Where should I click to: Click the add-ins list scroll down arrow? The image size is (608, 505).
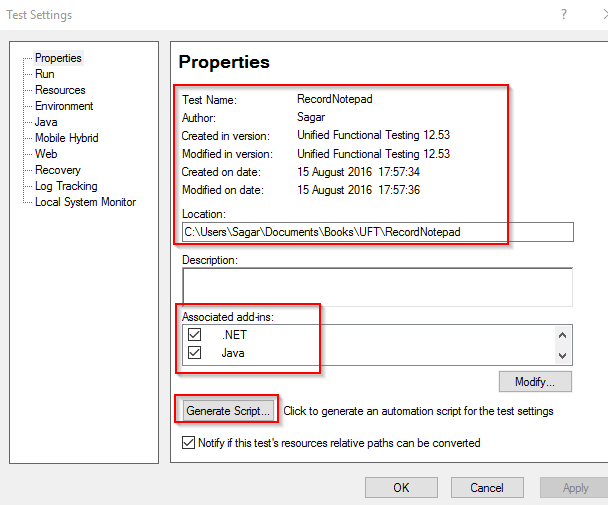click(563, 355)
